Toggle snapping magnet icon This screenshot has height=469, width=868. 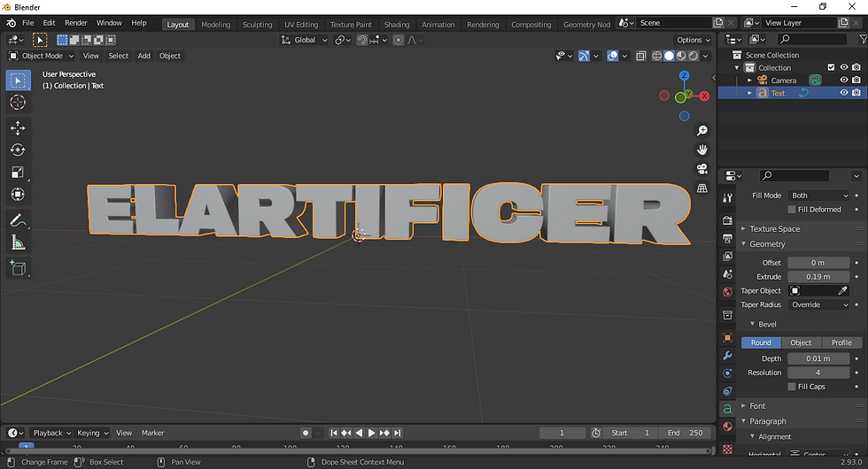tap(362, 40)
